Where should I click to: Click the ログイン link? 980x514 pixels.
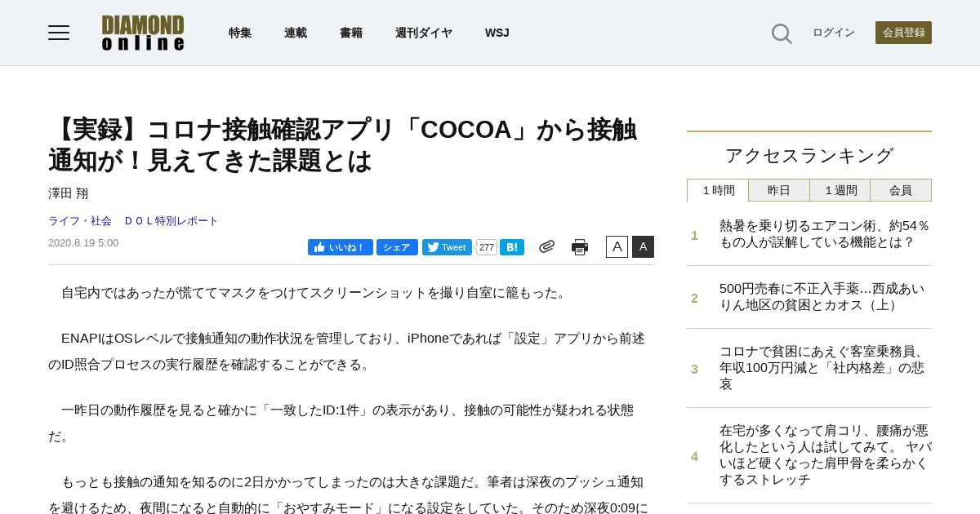(834, 33)
